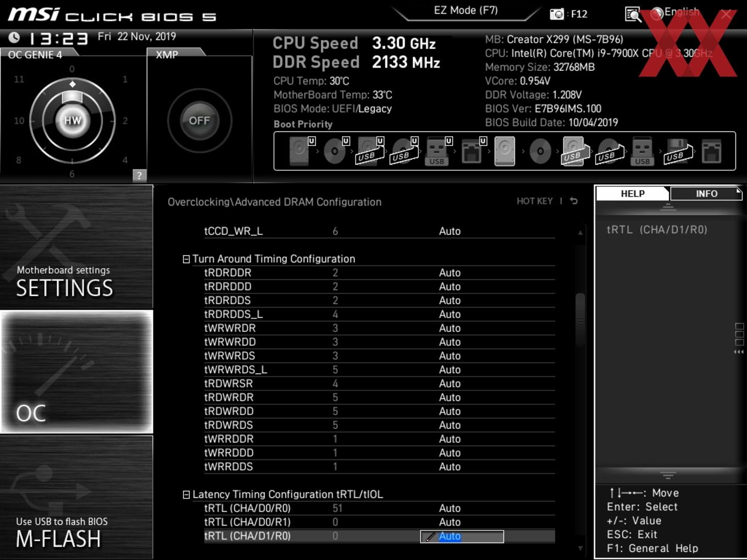Click the side panel handle on the right edge
Screen dimensions: 747x560
pos(739,338)
